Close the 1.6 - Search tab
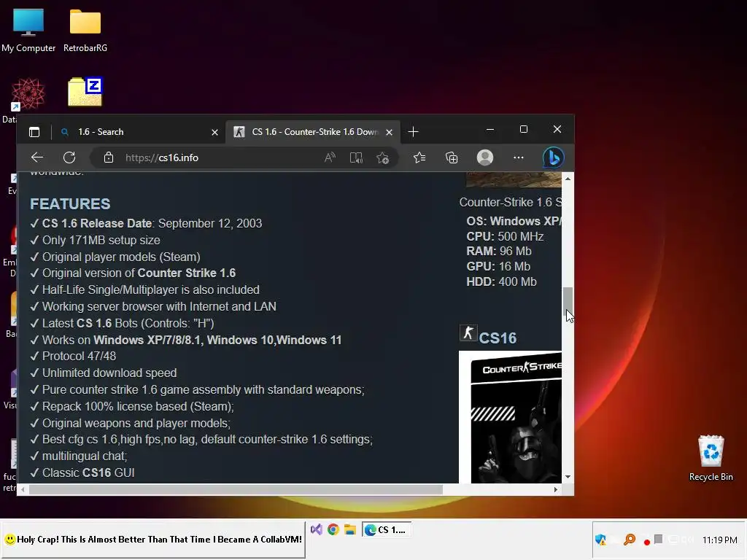747x560 pixels. point(215,133)
